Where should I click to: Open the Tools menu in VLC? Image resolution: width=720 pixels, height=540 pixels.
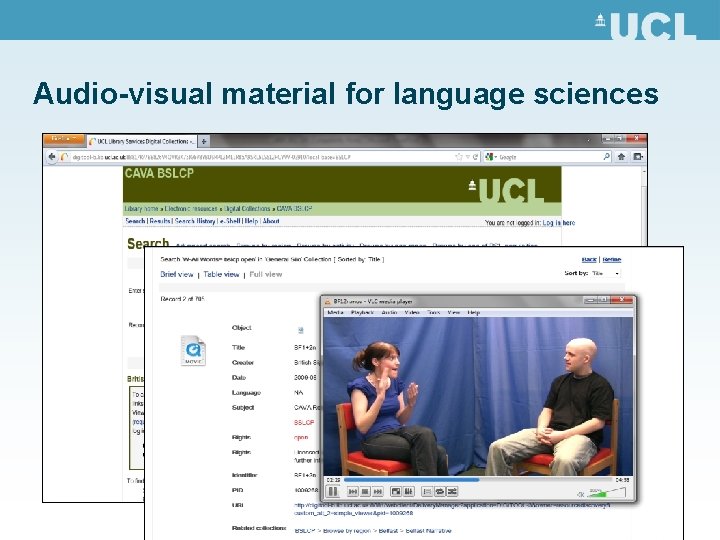[x=433, y=312]
